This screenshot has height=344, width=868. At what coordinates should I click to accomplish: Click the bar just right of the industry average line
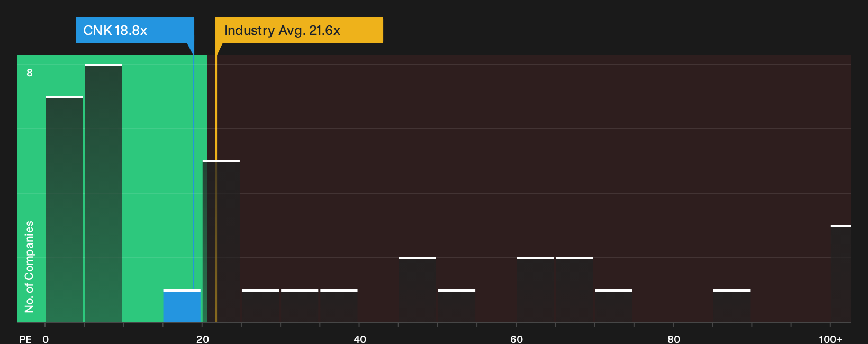[x=221, y=241]
